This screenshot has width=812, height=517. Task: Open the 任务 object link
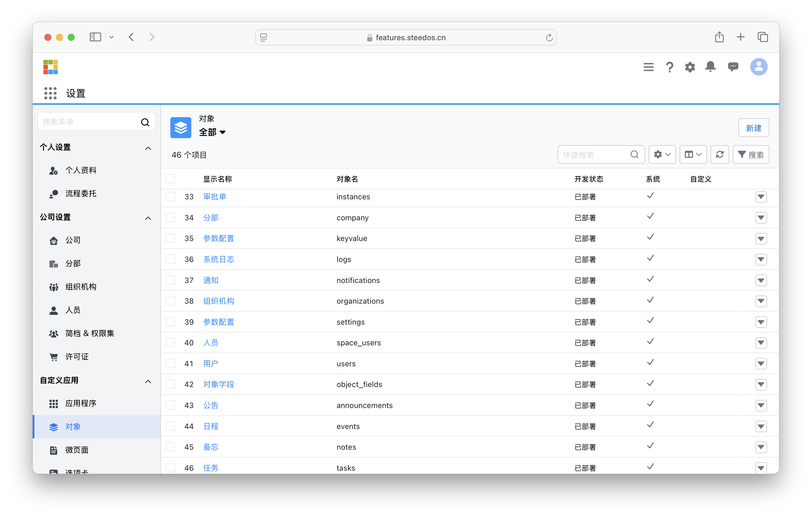[x=211, y=468]
